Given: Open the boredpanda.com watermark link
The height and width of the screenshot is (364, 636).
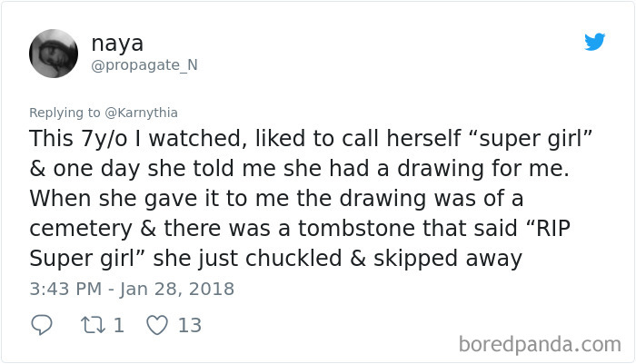Looking at the screenshot, I should tap(540, 344).
